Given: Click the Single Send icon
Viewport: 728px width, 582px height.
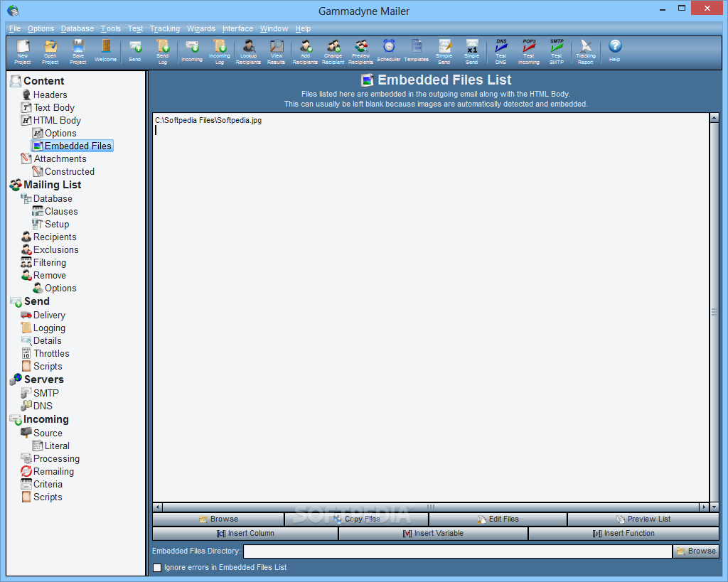Looking at the screenshot, I should coord(472,51).
